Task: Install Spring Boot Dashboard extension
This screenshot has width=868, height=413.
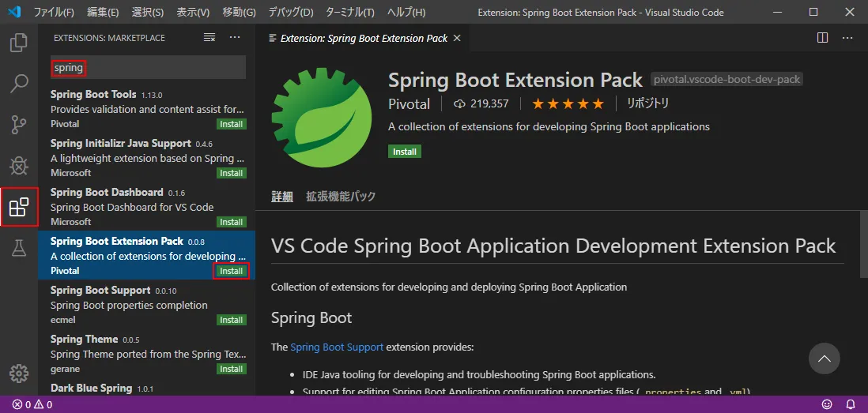Action: pyautogui.click(x=232, y=222)
